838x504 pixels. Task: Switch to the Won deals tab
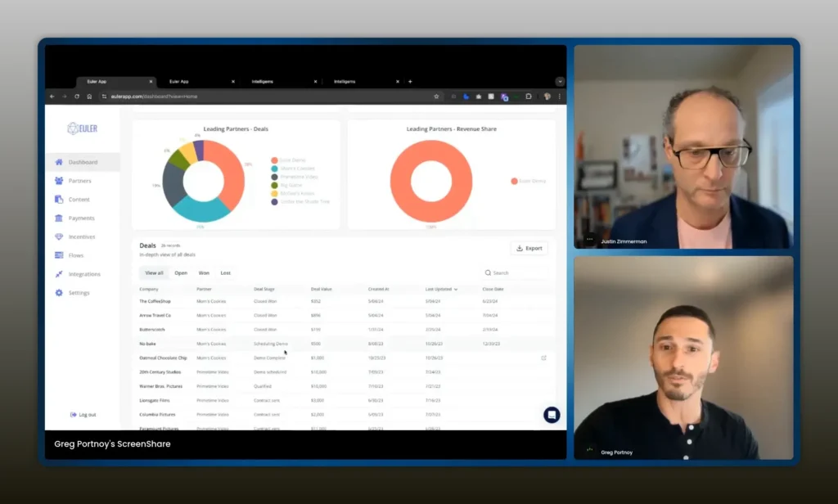pos(204,273)
